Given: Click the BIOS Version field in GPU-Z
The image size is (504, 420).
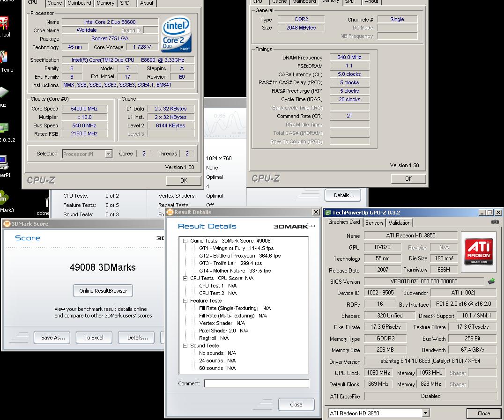Looking at the screenshot, I should click(424, 281).
